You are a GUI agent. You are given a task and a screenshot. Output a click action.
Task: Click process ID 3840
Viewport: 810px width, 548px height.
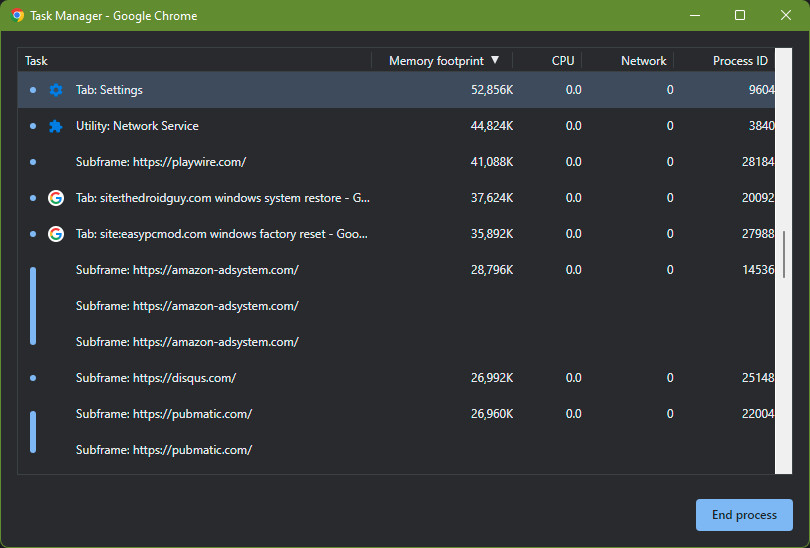click(x=761, y=126)
